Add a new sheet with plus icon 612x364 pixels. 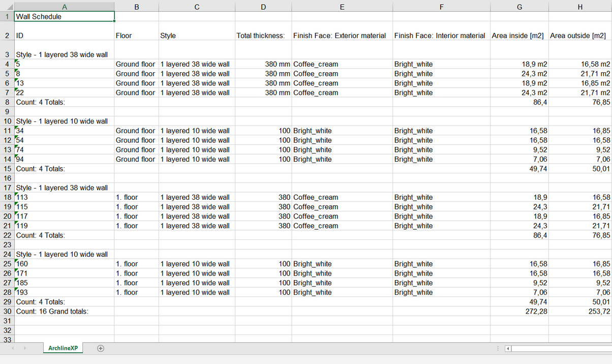click(101, 348)
